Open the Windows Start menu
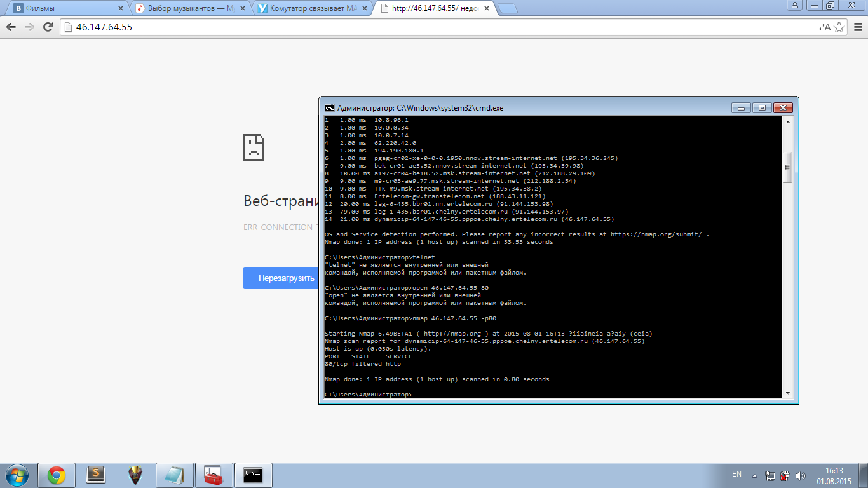 [x=17, y=475]
